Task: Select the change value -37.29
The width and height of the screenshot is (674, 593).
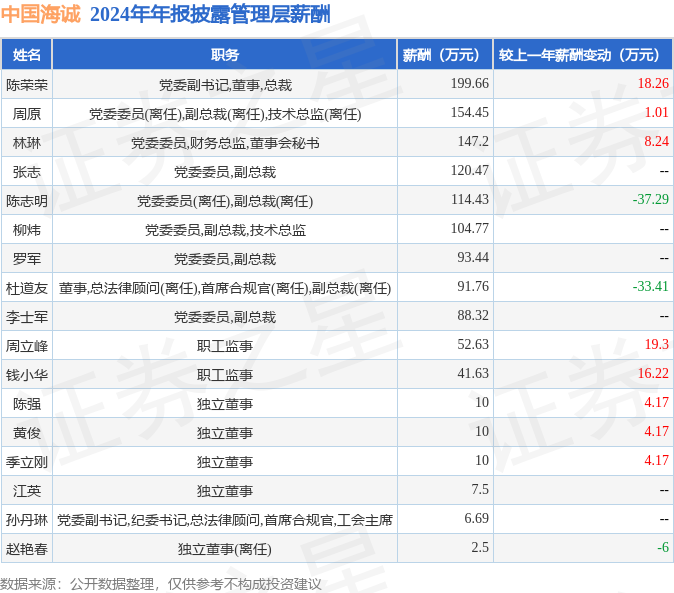Action: [650, 199]
